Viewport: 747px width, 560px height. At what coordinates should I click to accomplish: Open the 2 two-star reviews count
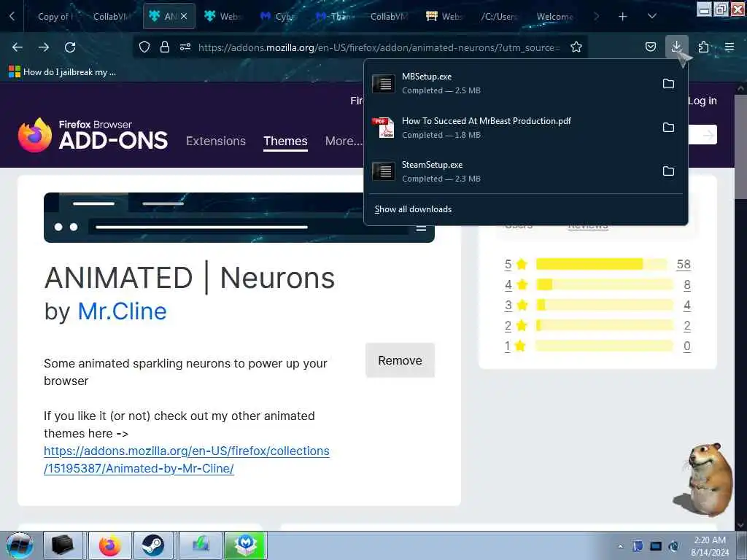coord(687,326)
